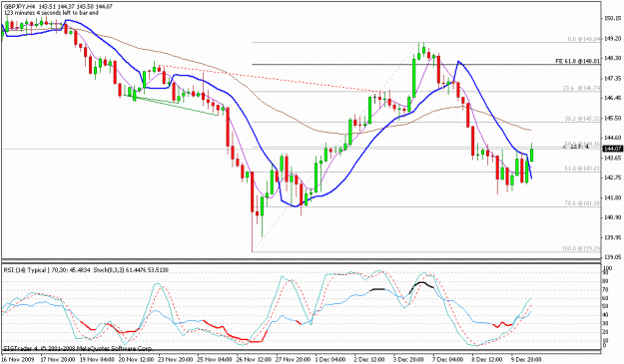Click the 143.65 price scale label
This screenshot has height=364, width=624.
tap(612, 158)
